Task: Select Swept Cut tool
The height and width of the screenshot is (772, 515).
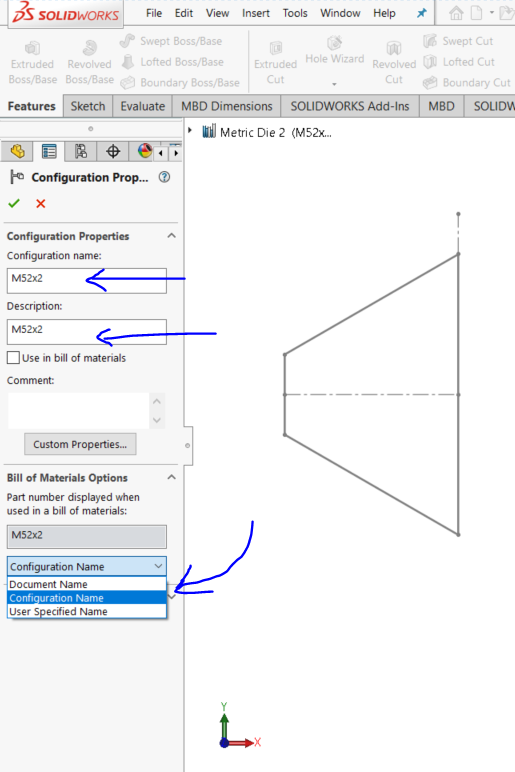Action: [x=458, y=41]
